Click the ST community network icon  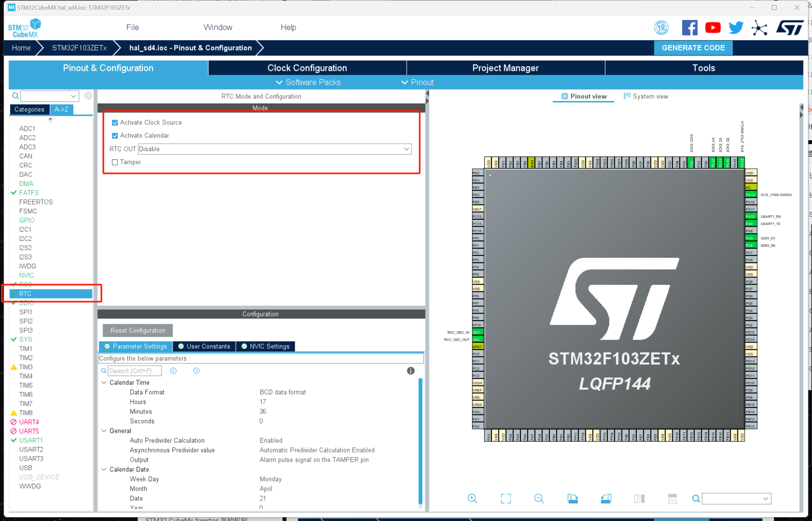(759, 28)
